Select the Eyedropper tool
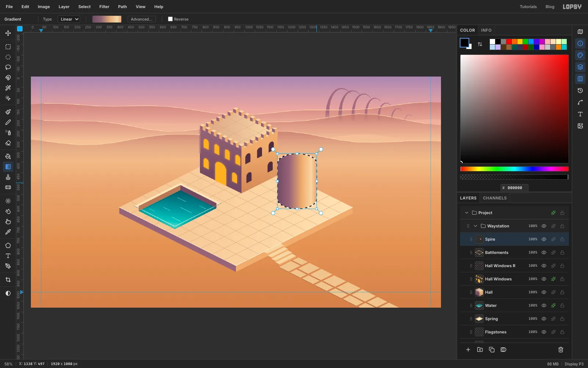 click(x=8, y=232)
